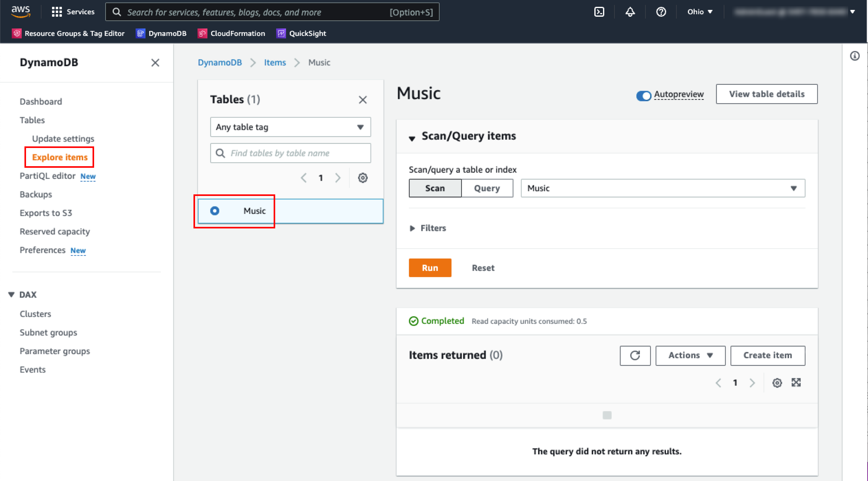Image resolution: width=868 pixels, height=481 pixels.
Task: Expand the Filters section
Action: (x=427, y=228)
